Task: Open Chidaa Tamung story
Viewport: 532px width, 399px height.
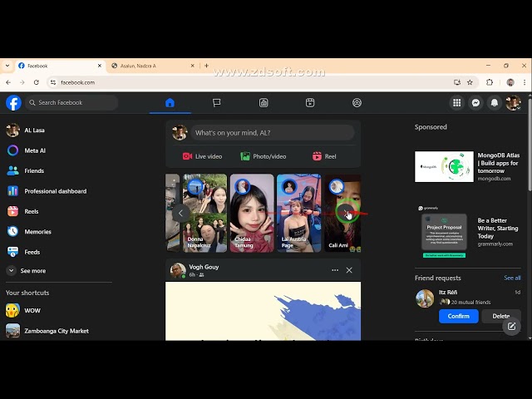Action: [252, 213]
